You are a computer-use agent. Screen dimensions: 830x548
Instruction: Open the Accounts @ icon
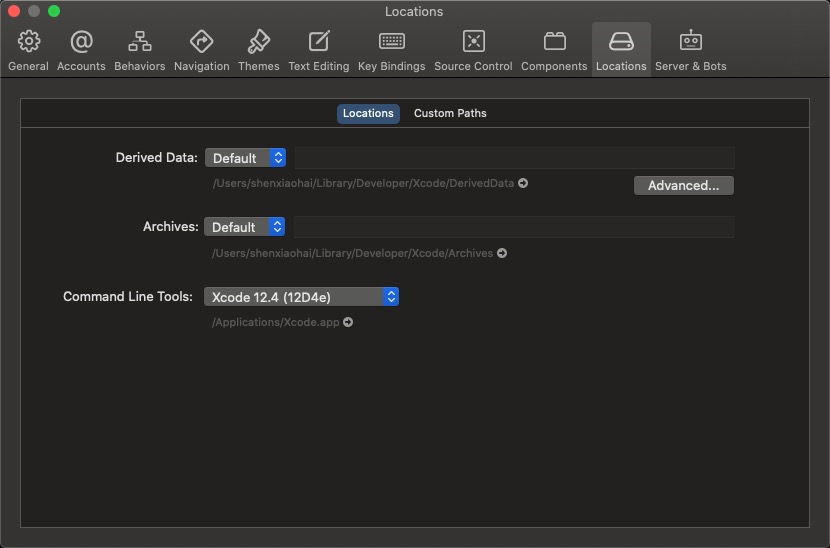tap(82, 41)
